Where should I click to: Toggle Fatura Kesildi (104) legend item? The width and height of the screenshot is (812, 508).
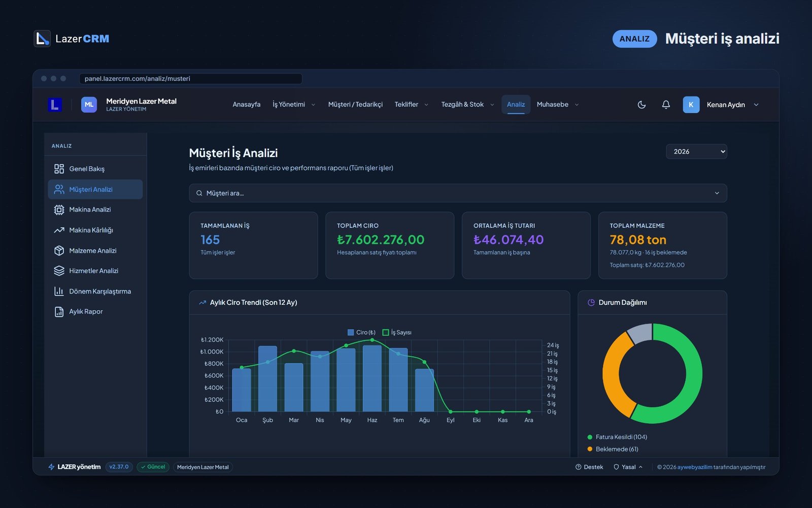pos(617,437)
